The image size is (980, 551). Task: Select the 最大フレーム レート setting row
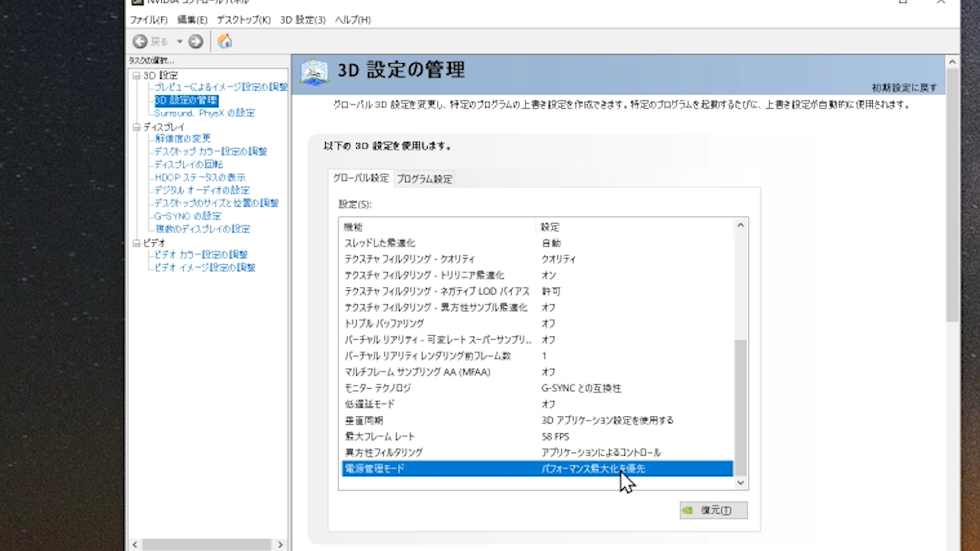pyautogui.click(x=380, y=437)
